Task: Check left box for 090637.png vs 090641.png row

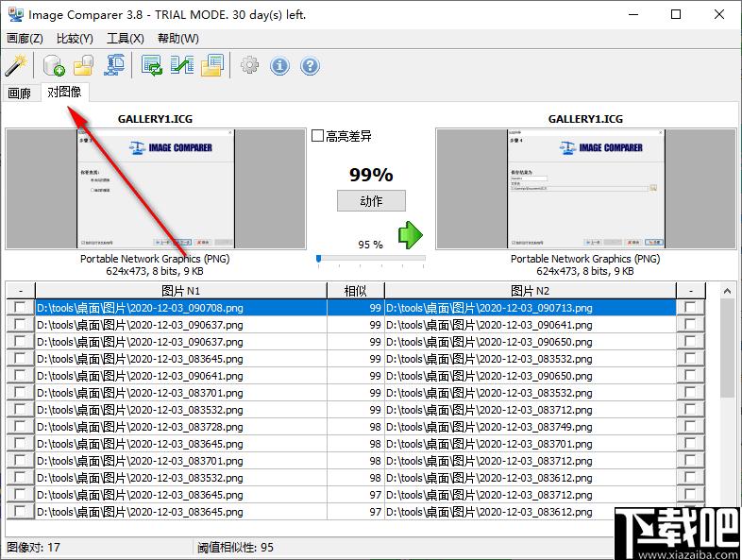Action: click(20, 324)
